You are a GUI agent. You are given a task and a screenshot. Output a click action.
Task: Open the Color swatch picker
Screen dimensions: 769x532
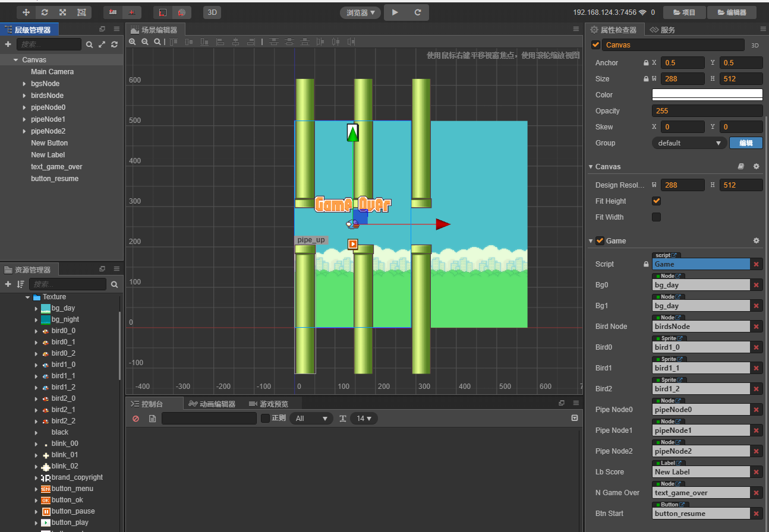point(707,94)
